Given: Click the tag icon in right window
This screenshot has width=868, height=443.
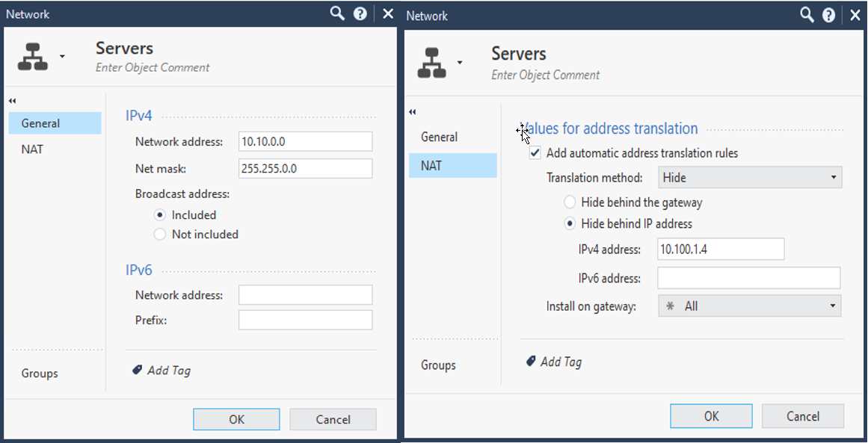Looking at the screenshot, I should [530, 361].
